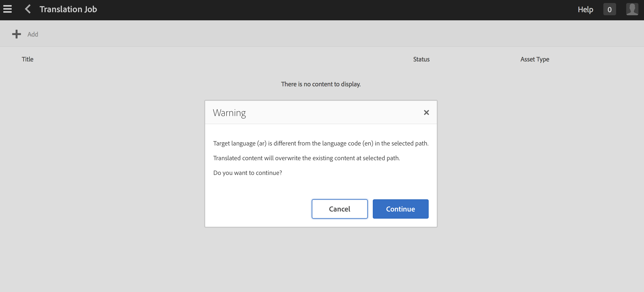Click the target language mismatch message
Image resolution: width=644 pixels, height=292 pixels.
click(321, 143)
